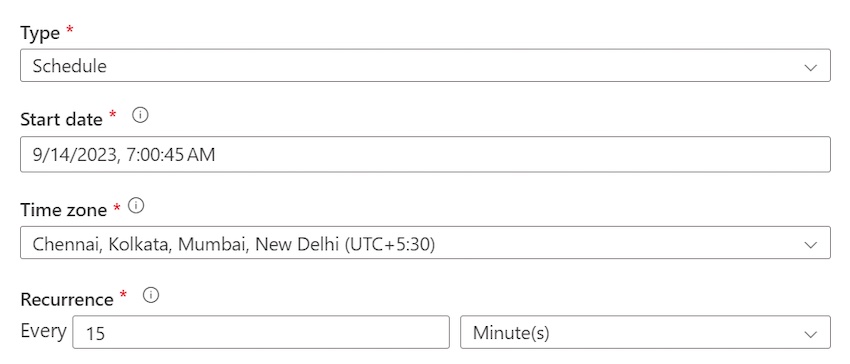The height and width of the screenshot is (364, 850).
Task: Expand the Minute(s) recurrence unit dropdown
Action: coord(645,332)
